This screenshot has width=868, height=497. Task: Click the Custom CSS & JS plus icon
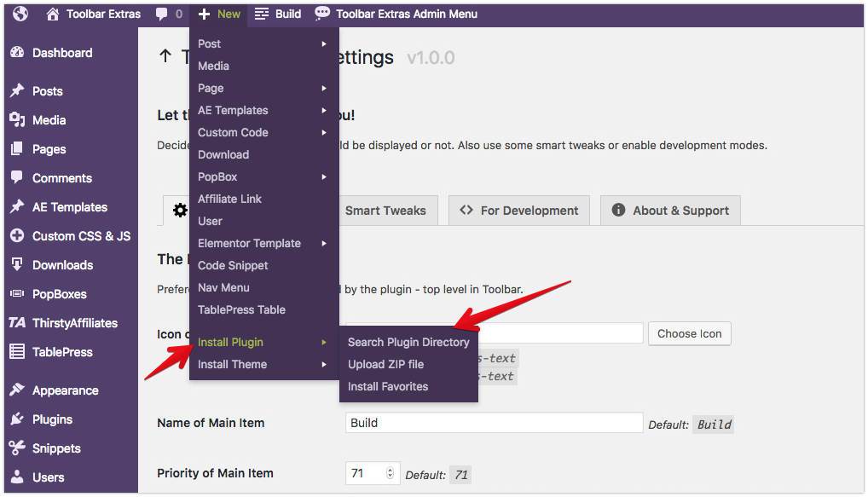pos(17,235)
